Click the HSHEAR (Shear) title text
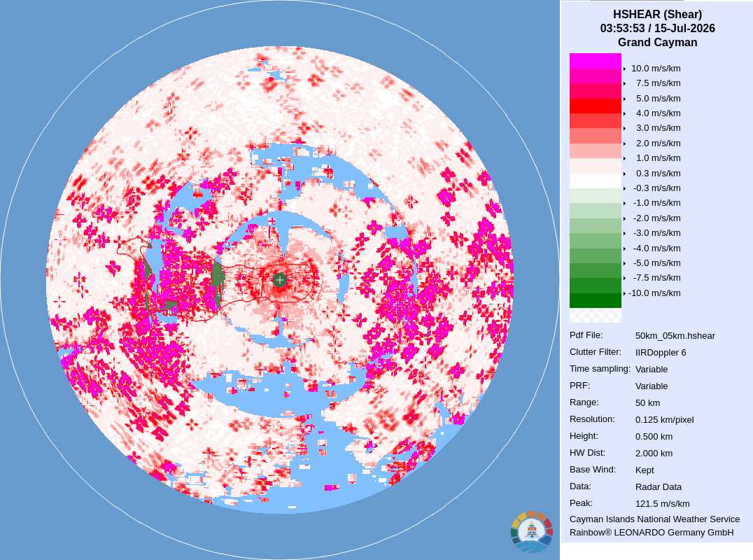This screenshot has height=560, width=753. [x=657, y=15]
